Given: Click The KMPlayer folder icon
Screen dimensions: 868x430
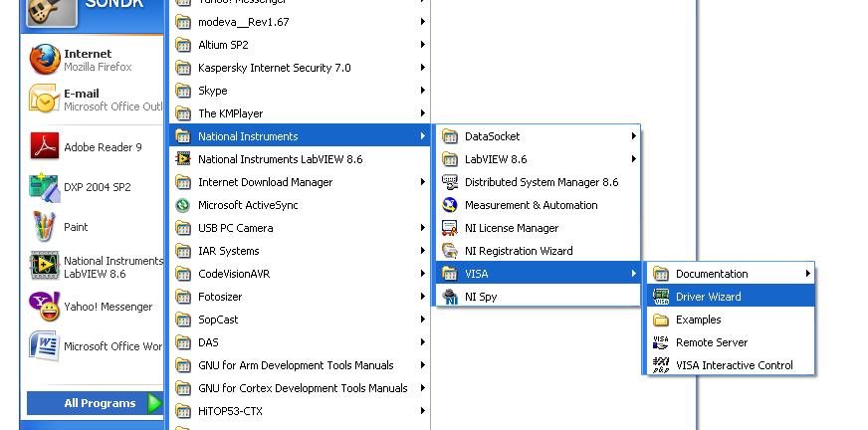Looking at the screenshot, I should coord(183,113).
